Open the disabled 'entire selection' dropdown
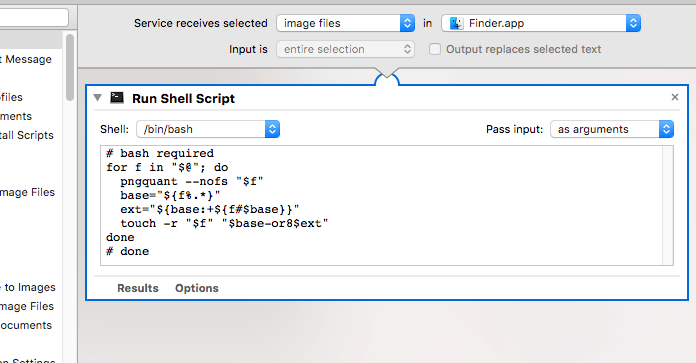The width and height of the screenshot is (696, 363). tap(345, 49)
